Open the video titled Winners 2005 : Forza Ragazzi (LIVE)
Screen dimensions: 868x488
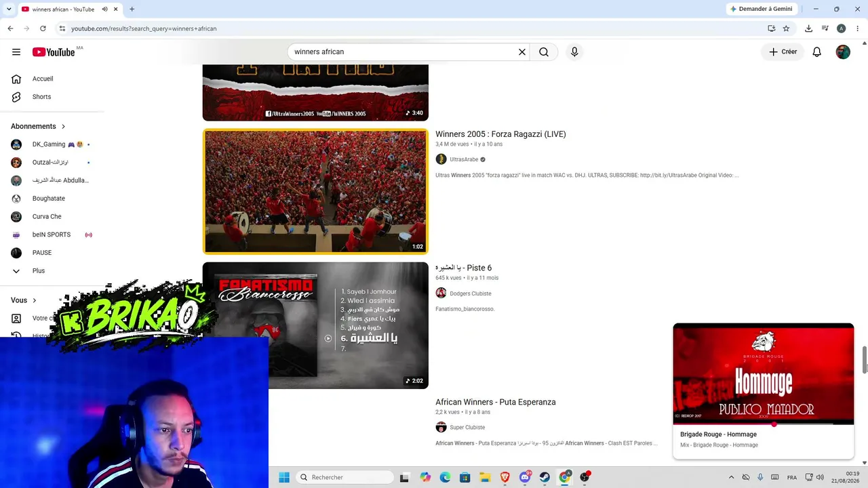pos(500,134)
